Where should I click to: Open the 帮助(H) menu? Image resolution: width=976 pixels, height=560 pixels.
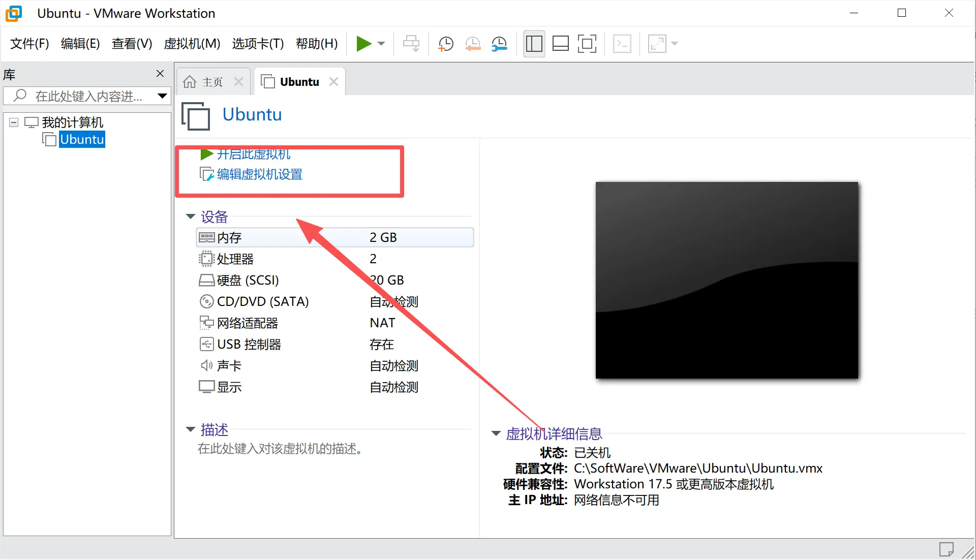tap(317, 44)
